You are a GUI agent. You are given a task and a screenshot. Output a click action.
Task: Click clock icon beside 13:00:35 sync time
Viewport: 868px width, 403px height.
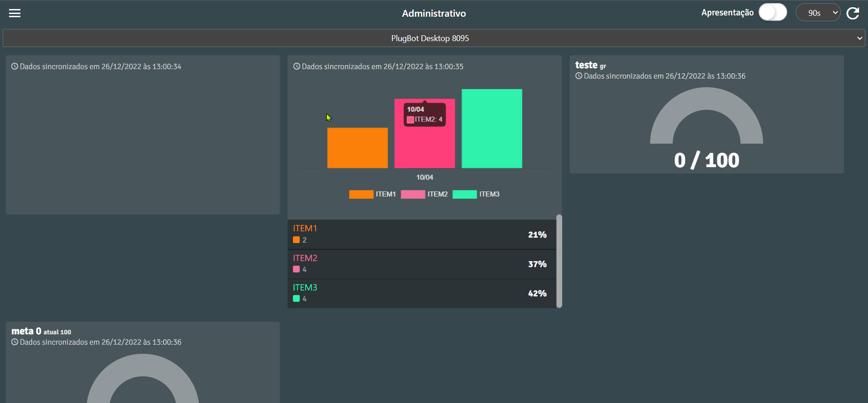pyautogui.click(x=297, y=66)
